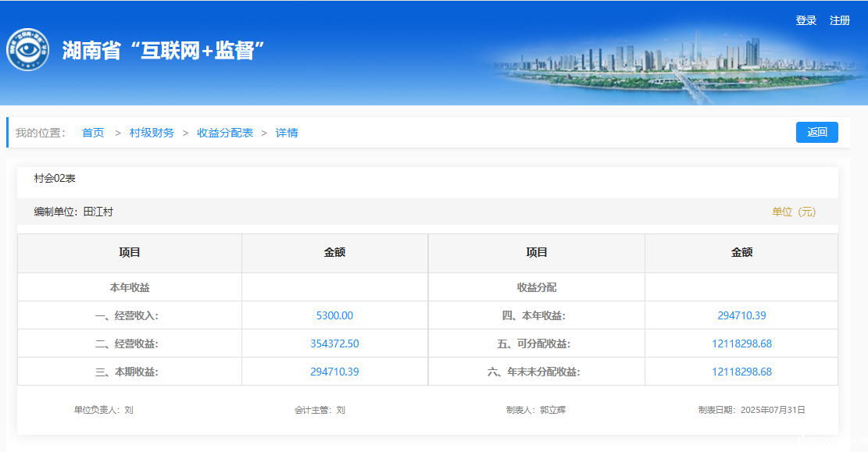Click the 制表人: 郭立辉 footer text
Image resolution: width=868 pixels, height=452 pixels.
(x=535, y=410)
